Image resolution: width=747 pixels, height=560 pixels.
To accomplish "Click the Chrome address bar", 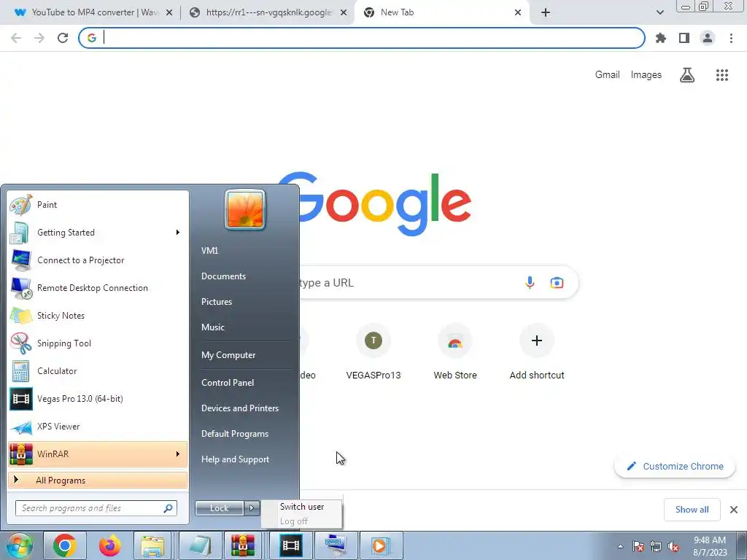I will pyautogui.click(x=362, y=38).
